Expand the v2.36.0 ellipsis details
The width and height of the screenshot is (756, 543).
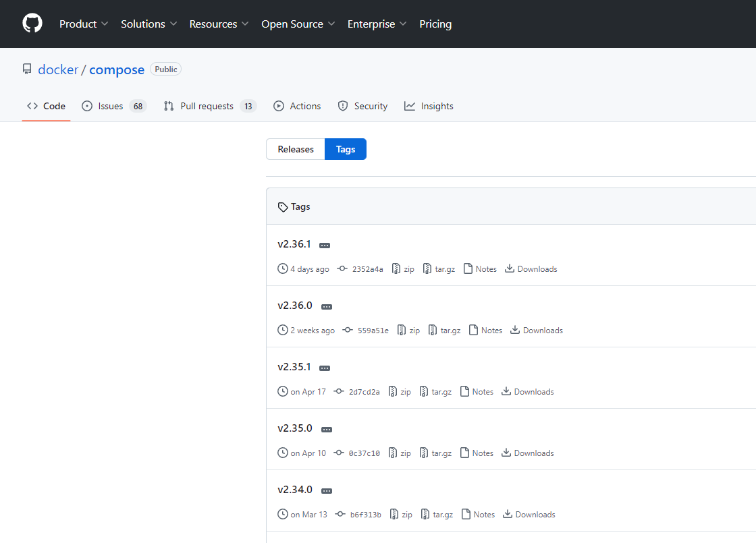(327, 307)
